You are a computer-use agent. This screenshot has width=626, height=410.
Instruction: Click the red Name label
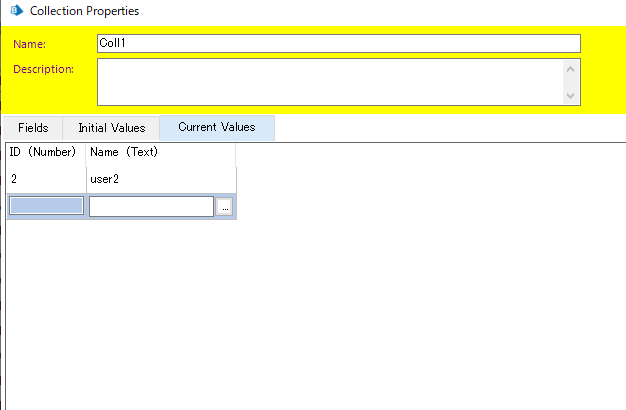pyautogui.click(x=29, y=44)
